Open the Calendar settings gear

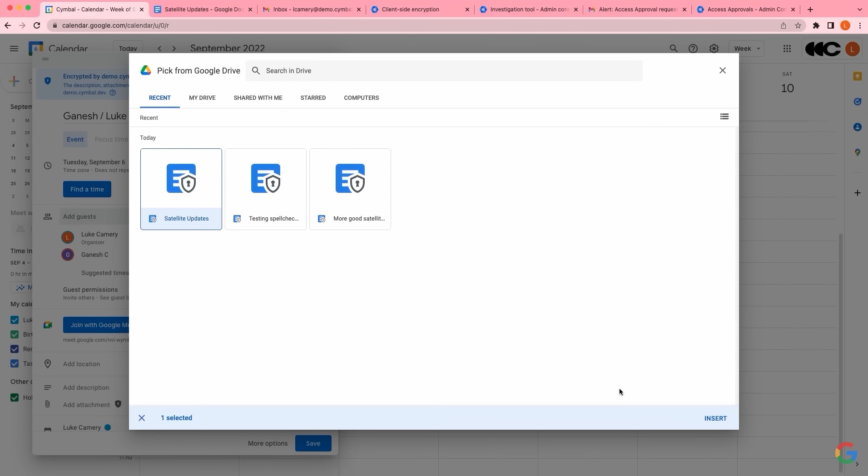(x=714, y=49)
